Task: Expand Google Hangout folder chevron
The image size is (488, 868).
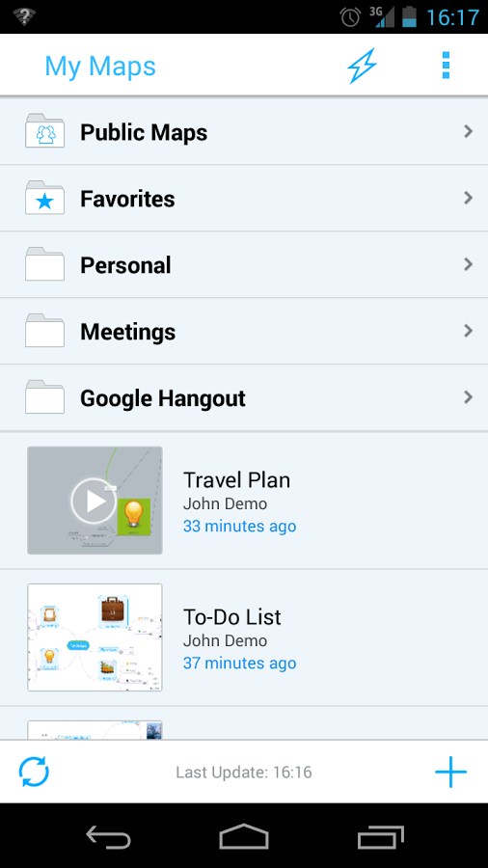Action: pyautogui.click(x=468, y=397)
